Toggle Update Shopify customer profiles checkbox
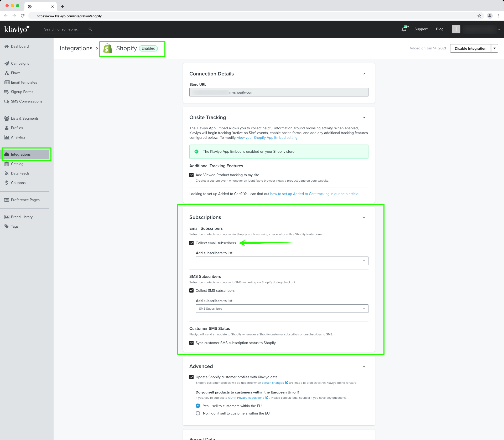The height and width of the screenshot is (440, 504). 191,377
